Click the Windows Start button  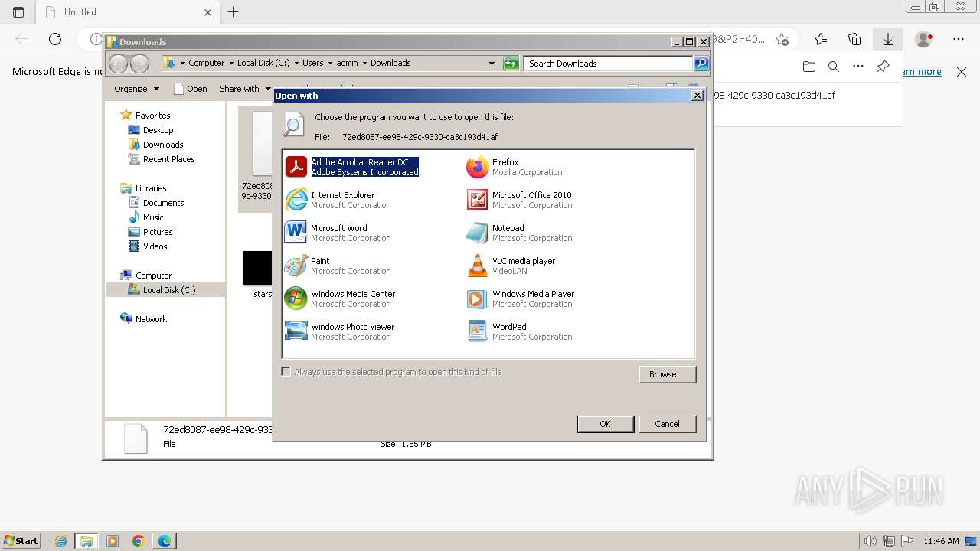21,541
